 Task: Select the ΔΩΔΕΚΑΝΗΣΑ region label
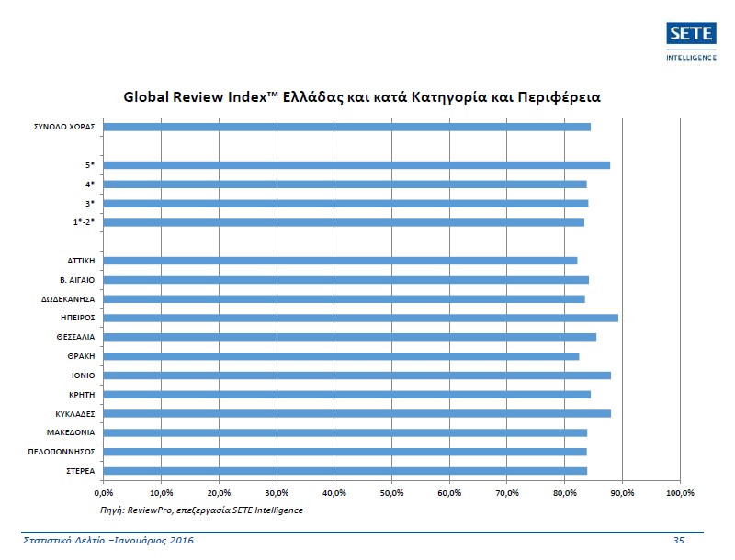click(x=68, y=299)
